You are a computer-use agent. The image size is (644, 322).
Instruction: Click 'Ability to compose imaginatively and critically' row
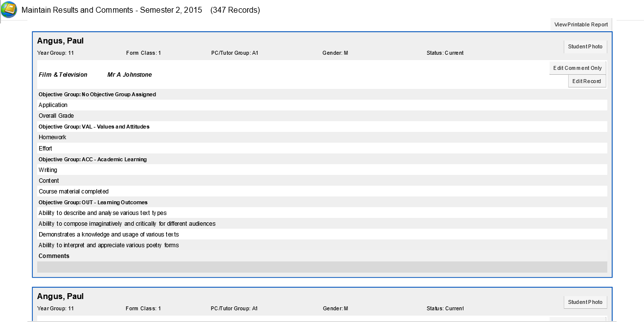(322, 223)
